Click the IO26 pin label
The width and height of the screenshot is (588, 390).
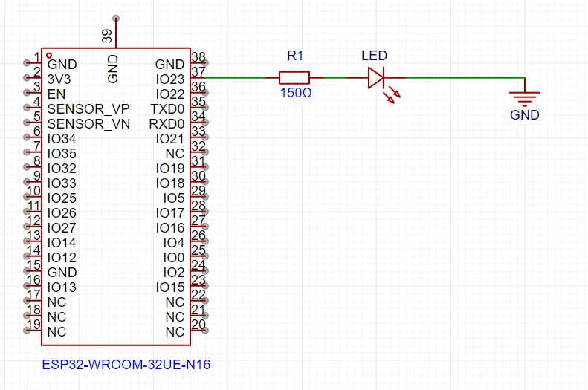coord(62,213)
